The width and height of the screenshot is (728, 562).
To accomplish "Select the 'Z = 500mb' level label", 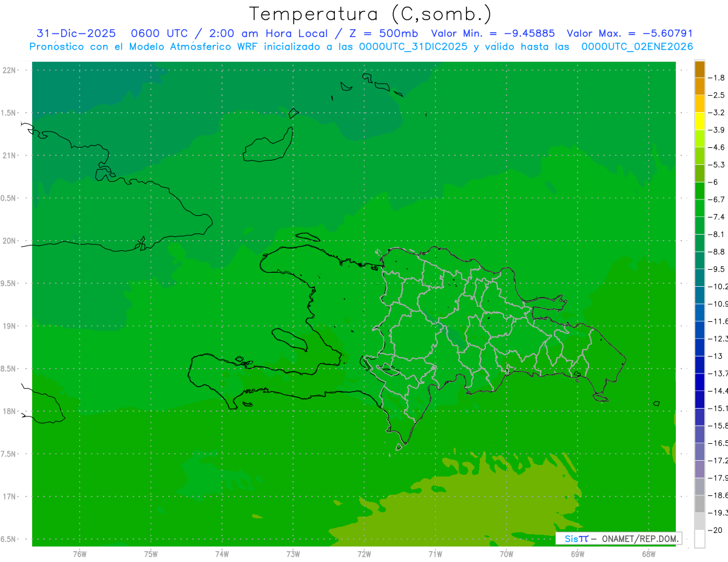I will tap(383, 33).
